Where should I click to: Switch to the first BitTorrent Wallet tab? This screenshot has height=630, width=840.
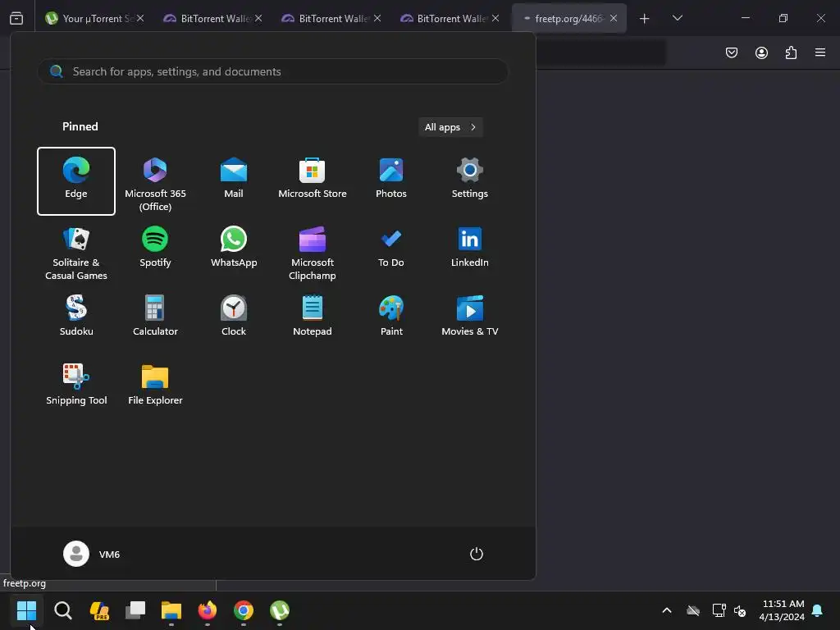[213, 18]
